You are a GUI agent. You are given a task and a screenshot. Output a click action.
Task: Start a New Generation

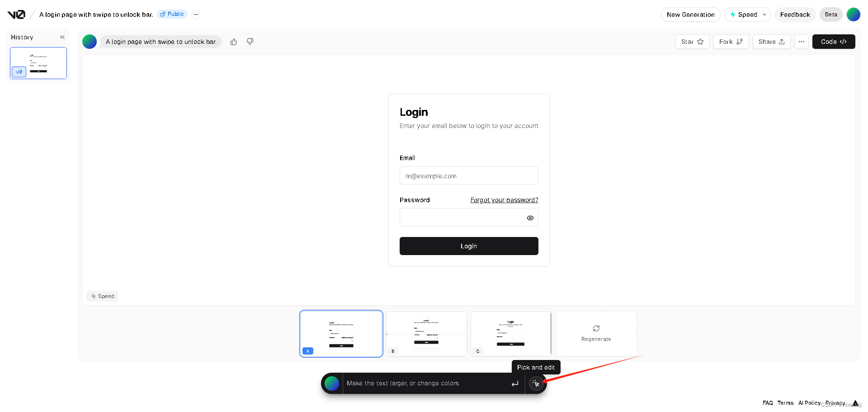pos(691,14)
